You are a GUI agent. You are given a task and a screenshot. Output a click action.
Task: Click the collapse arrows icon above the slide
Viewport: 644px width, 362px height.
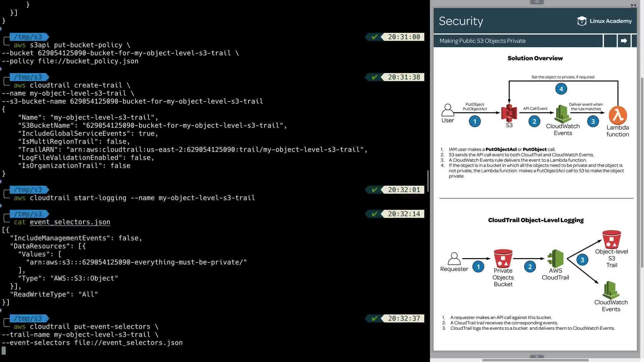point(633,5)
